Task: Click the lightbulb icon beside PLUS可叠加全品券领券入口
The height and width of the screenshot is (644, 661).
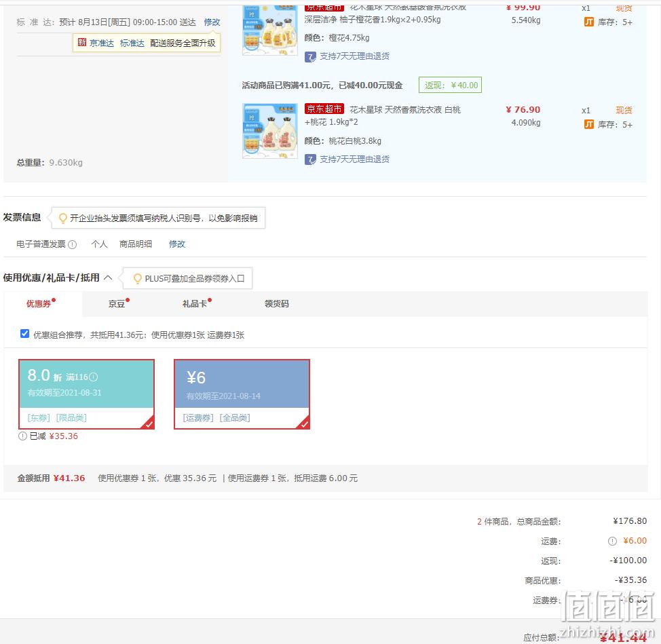Action: 138,279
